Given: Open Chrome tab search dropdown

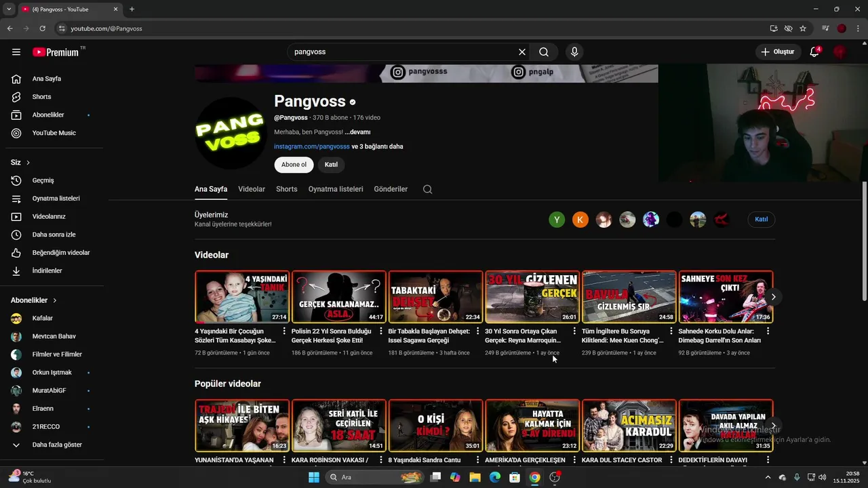Looking at the screenshot, I should (9, 9).
